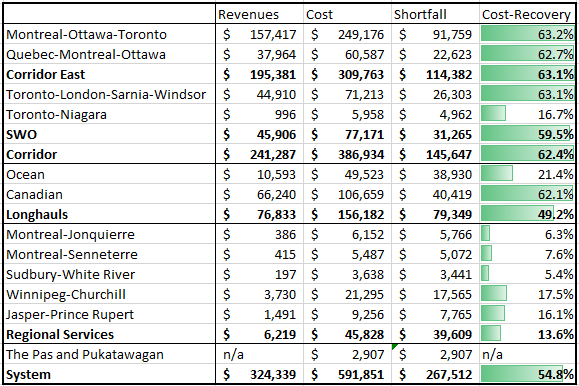Image resolution: width=579 pixels, height=386 pixels.
Task: Select the Cost column header
Action: click(319, 14)
